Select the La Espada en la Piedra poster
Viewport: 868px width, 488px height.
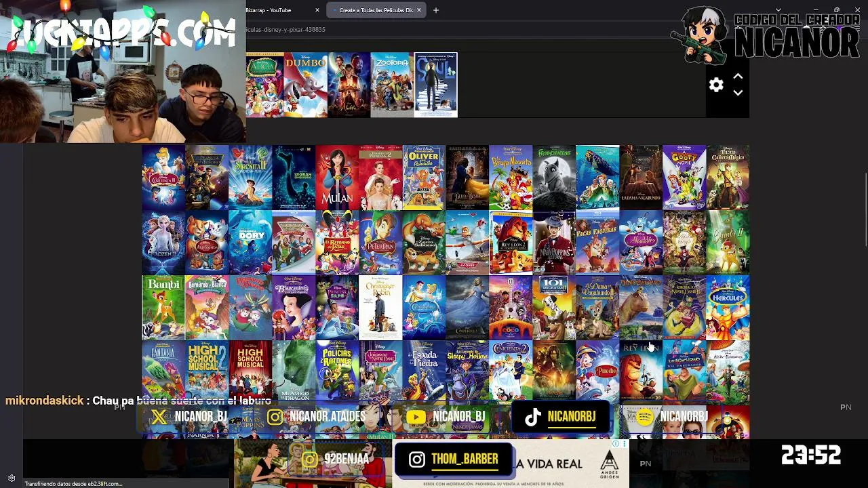[x=424, y=372]
